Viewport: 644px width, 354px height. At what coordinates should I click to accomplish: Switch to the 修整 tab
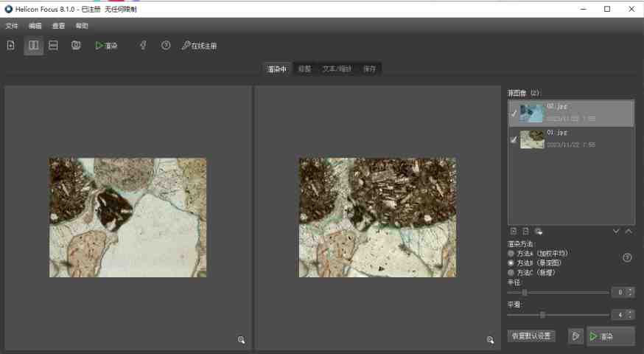pyautogui.click(x=304, y=69)
